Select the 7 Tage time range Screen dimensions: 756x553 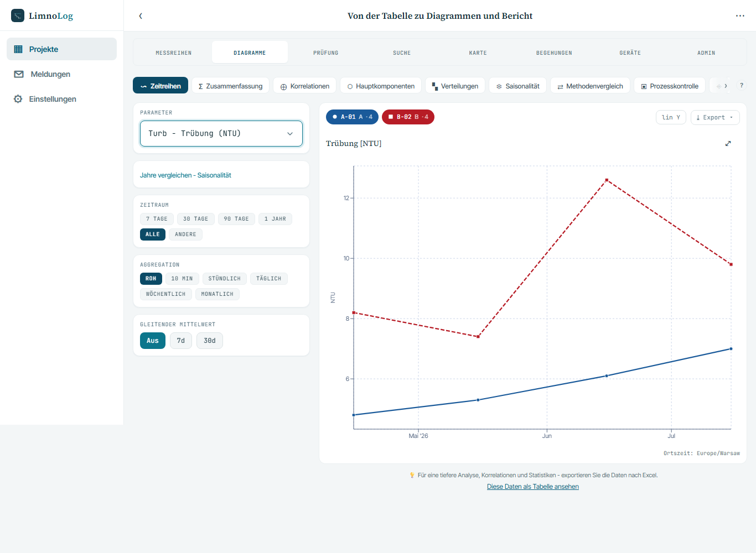click(x=157, y=219)
